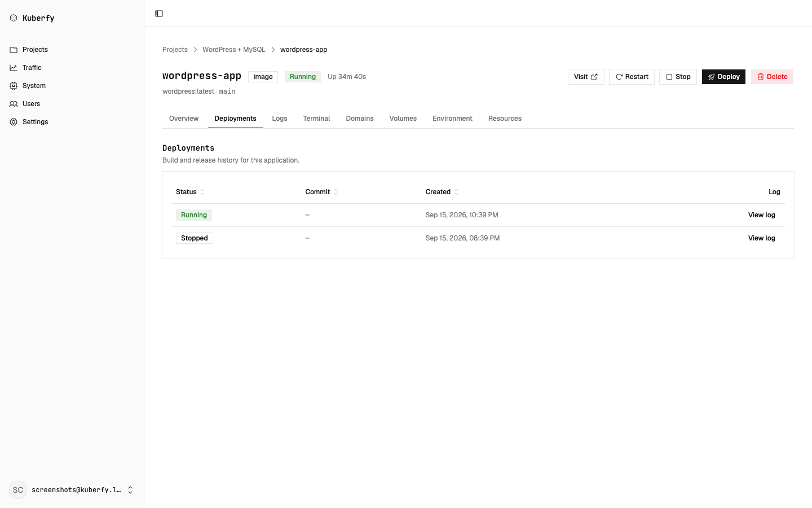This screenshot has height=508, width=812.
Task: Click the image type badge
Action: 263,77
